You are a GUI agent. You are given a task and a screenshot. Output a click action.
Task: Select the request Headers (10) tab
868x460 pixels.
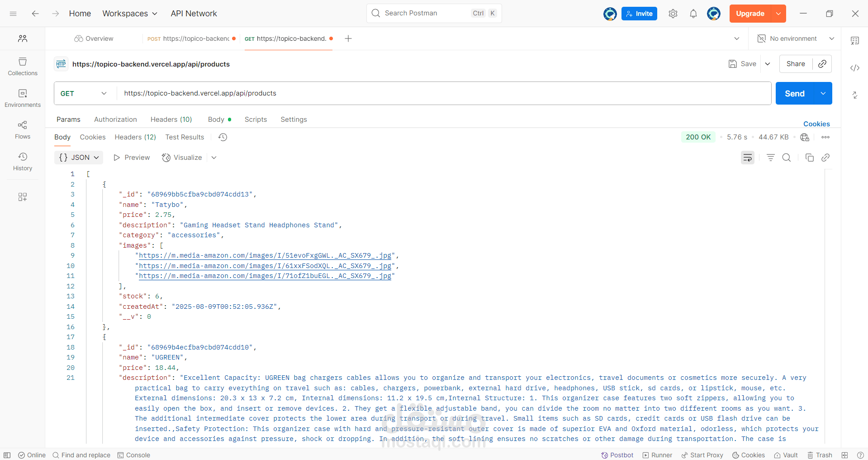click(171, 120)
